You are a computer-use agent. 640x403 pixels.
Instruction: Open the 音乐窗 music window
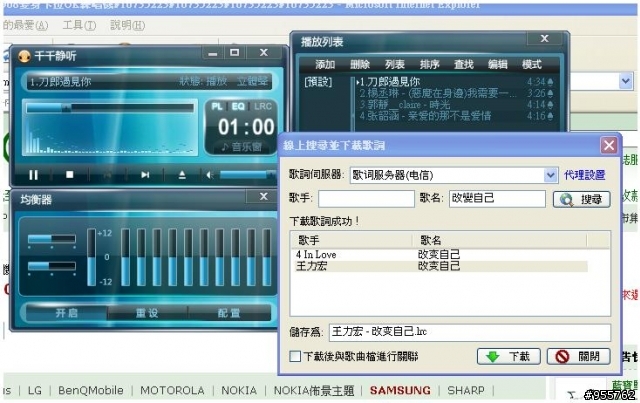[x=241, y=147]
